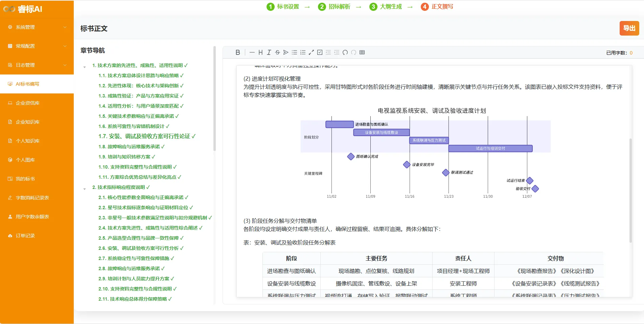644x324 pixels.
Task: Toggle bold formatting in editor toolbar
Action: pyautogui.click(x=238, y=52)
